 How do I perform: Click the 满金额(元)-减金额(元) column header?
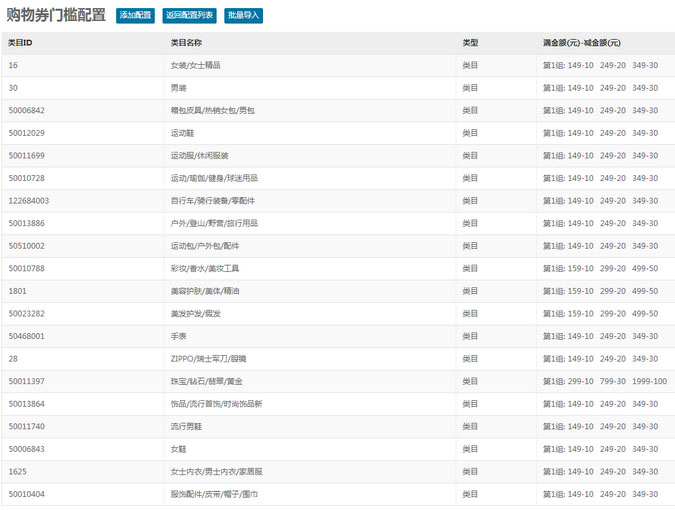pos(581,43)
